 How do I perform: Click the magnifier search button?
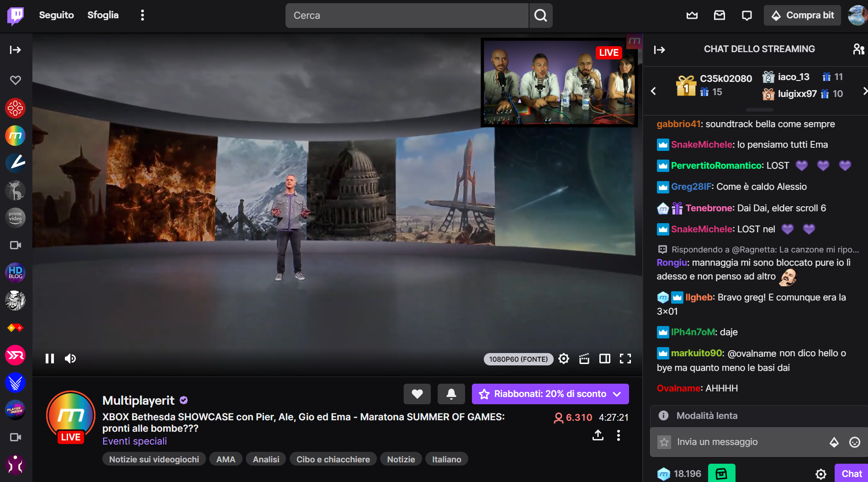(541, 16)
